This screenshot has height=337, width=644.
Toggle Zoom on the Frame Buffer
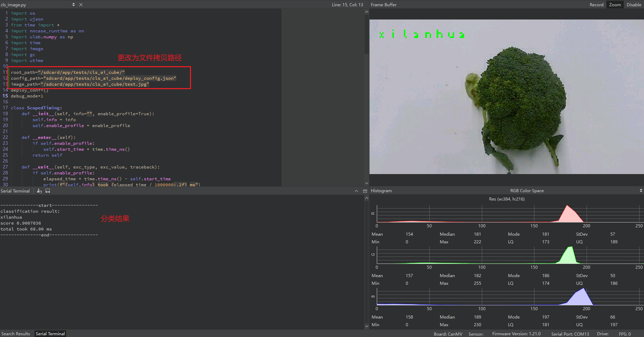tap(615, 5)
